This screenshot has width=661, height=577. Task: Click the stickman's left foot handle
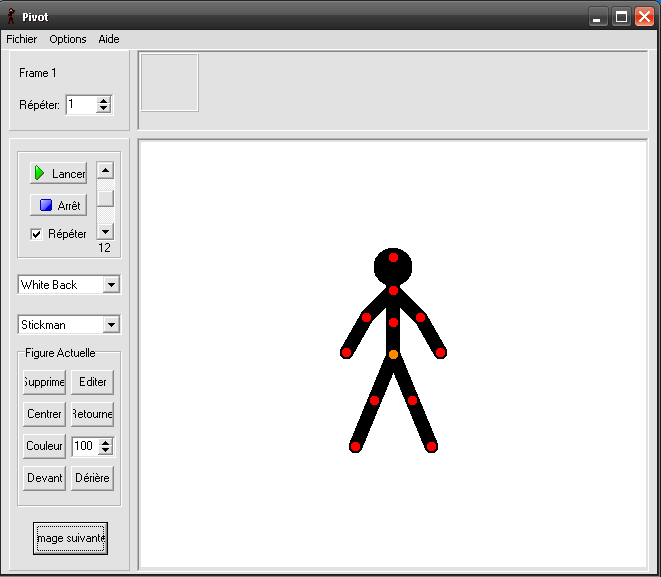(355, 446)
